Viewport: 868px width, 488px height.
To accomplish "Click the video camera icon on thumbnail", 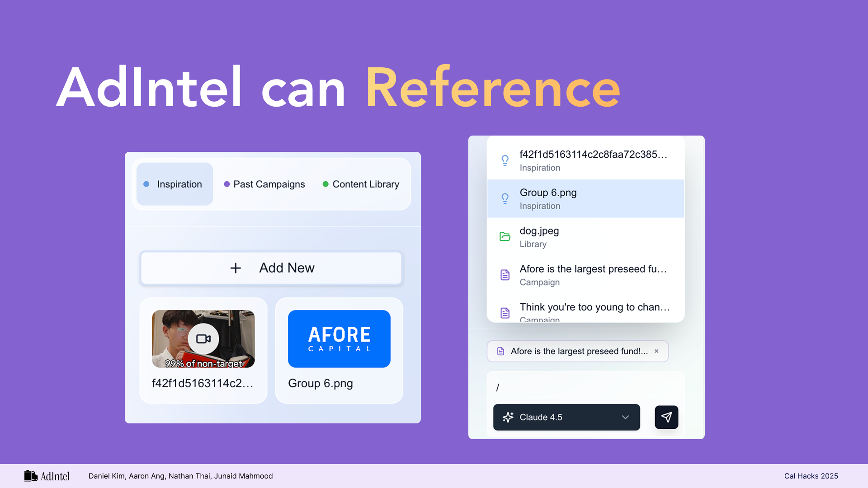I will [203, 338].
